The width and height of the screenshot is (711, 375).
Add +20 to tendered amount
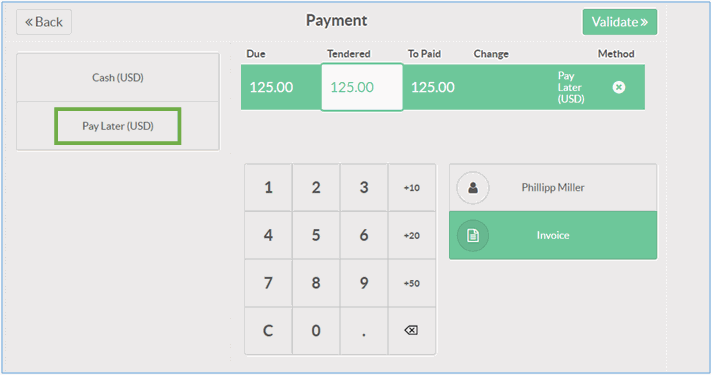tap(411, 235)
